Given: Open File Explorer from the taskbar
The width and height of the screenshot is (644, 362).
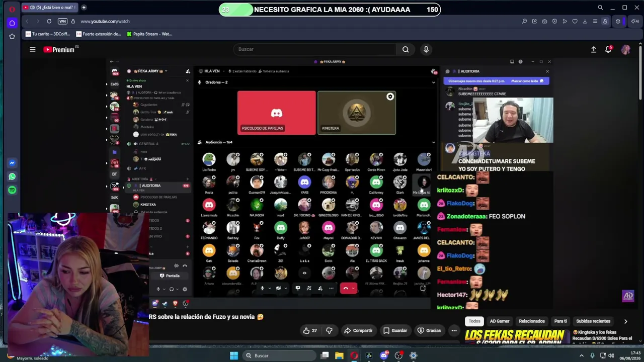Looking at the screenshot, I should click(x=340, y=355).
